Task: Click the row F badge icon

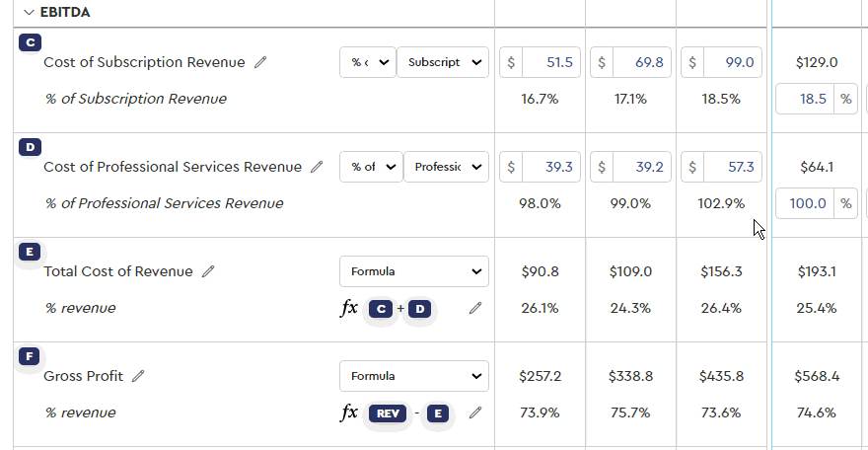Action: [31, 355]
